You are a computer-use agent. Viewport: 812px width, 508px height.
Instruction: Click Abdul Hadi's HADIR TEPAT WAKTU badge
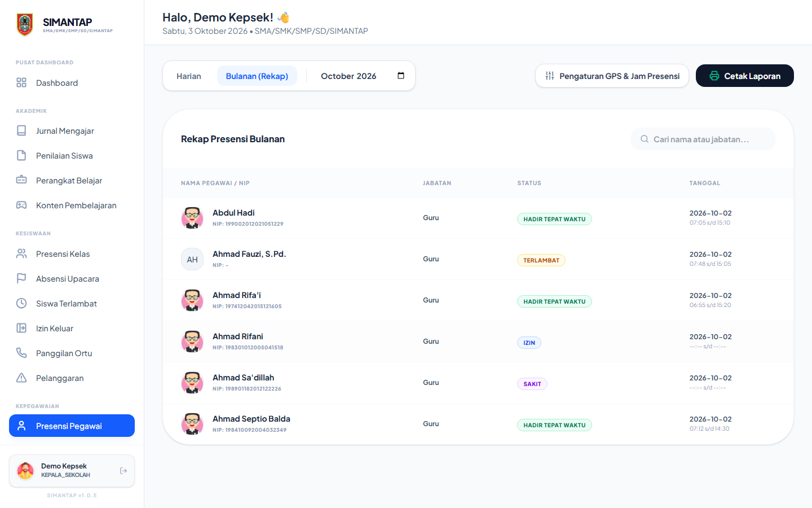554,219
